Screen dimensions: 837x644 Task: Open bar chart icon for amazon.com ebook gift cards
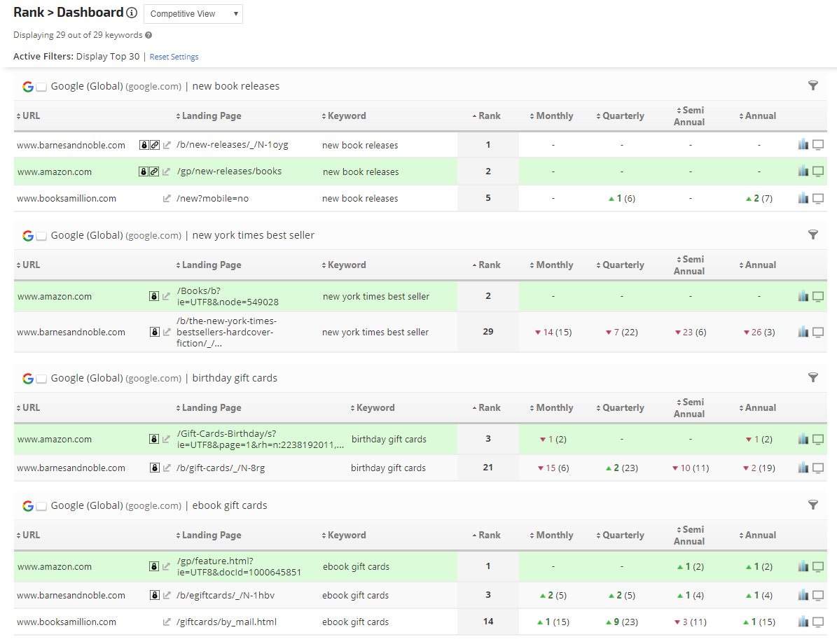pos(803,567)
